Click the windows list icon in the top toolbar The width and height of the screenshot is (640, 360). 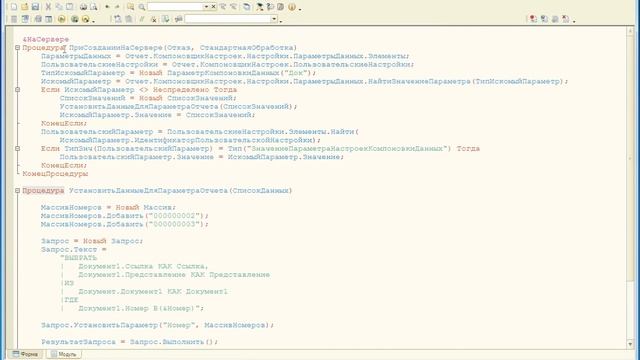[x=247, y=7]
